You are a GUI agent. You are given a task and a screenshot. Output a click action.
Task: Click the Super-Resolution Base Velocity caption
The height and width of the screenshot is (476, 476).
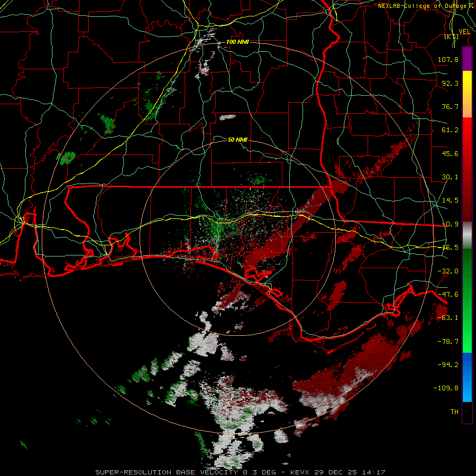click(240, 472)
